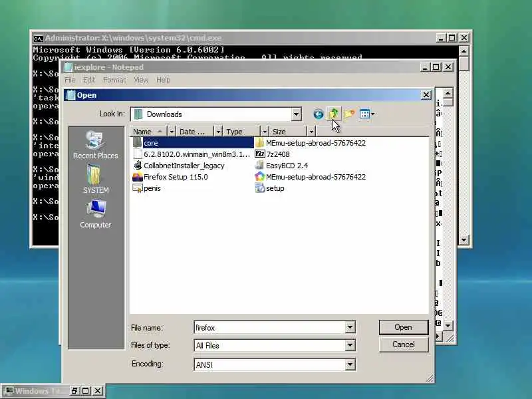Maximize the Notepad window
532x399 pixels.
click(x=436, y=67)
